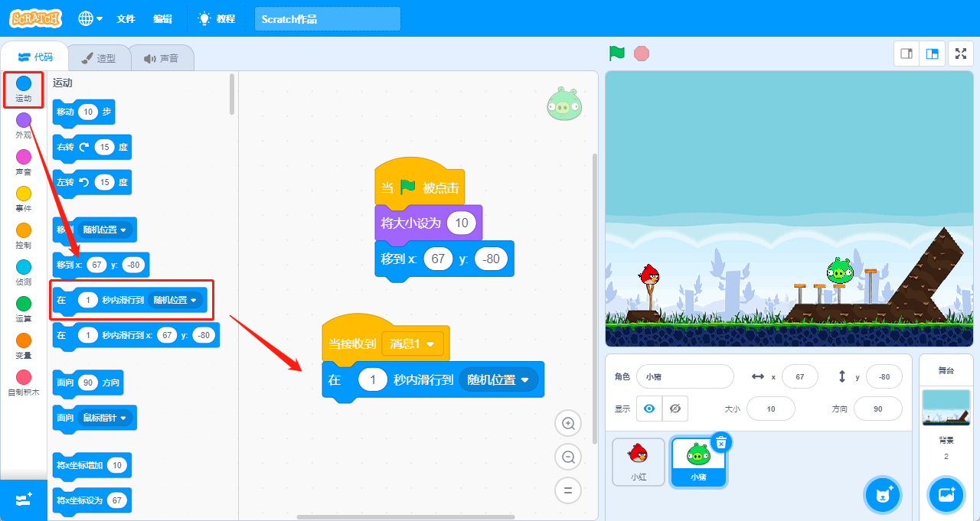The width and height of the screenshot is (980, 521).
Task: Select the 小猪 sprite thumbnail
Action: 698,462
